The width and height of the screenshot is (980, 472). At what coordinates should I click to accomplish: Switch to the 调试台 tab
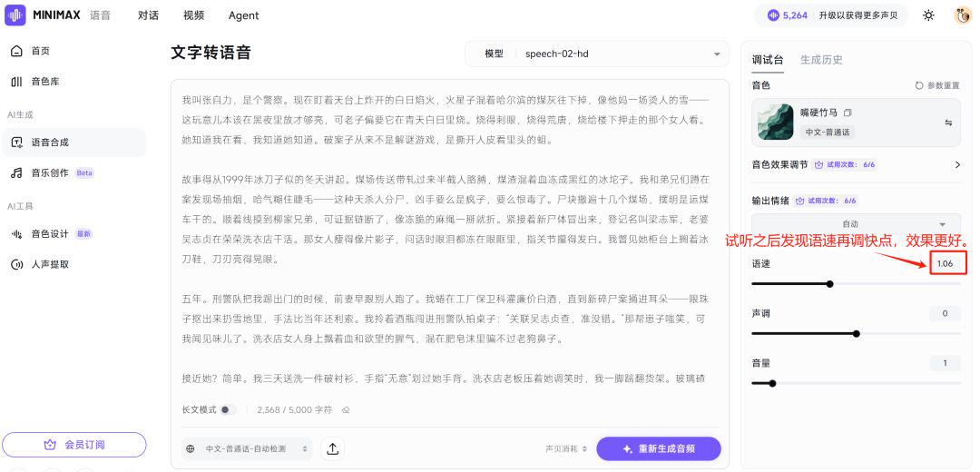[767, 59]
